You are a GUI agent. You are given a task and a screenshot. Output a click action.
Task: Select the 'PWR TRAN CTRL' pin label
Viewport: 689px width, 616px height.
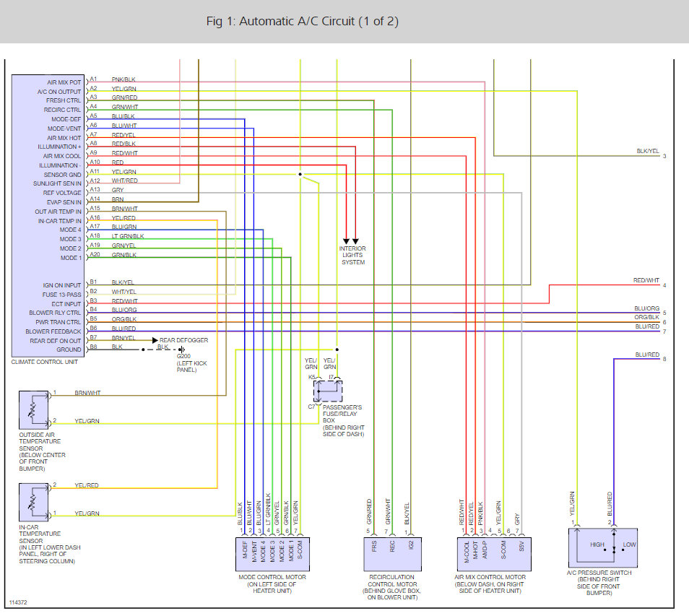[x=58, y=322]
